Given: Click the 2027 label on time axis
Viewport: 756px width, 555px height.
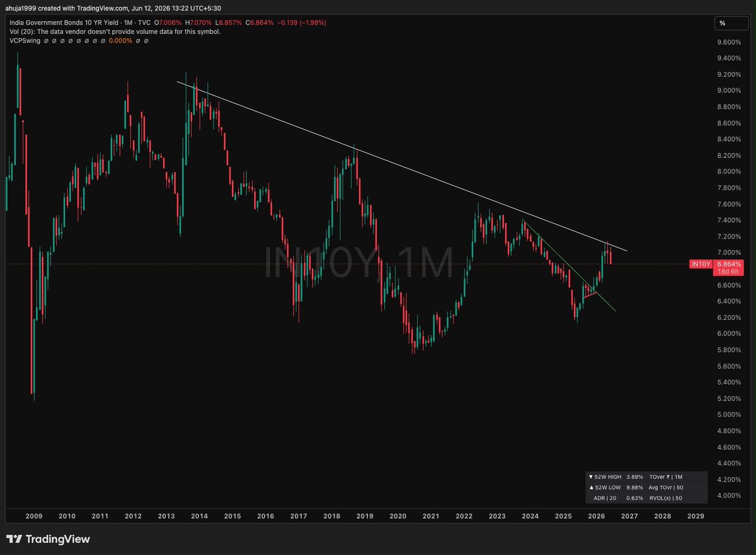Looking at the screenshot, I should point(629,516).
